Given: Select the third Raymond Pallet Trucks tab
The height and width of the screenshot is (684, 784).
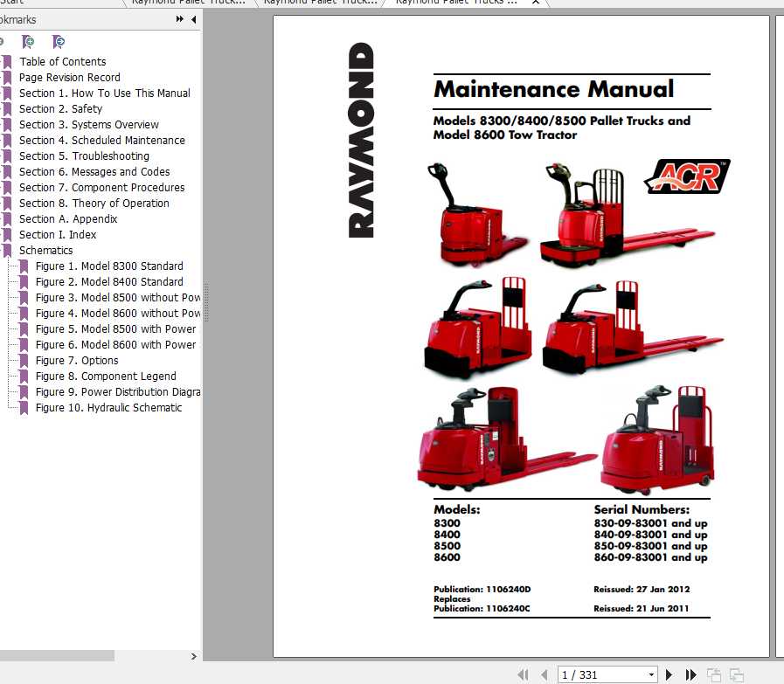Looking at the screenshot, I should 456,2.
